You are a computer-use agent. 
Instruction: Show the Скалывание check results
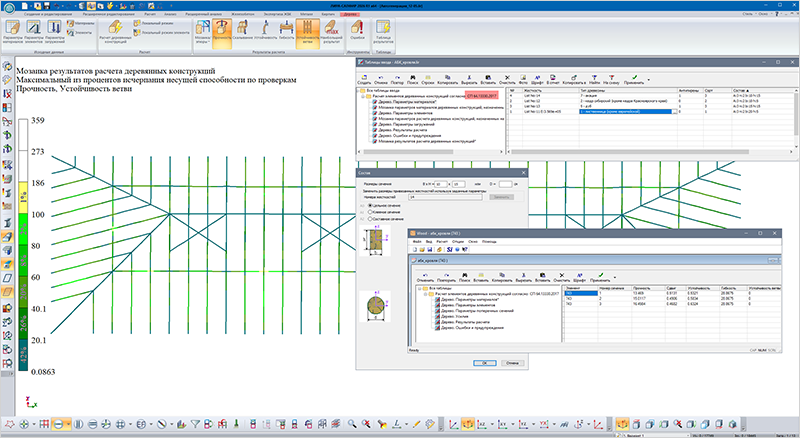(243, 31)
